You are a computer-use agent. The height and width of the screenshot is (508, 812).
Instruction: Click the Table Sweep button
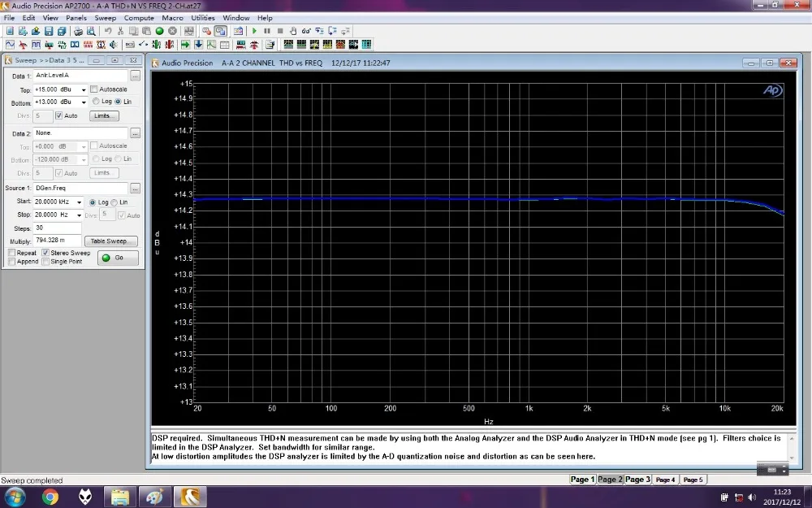coord(112,241)
